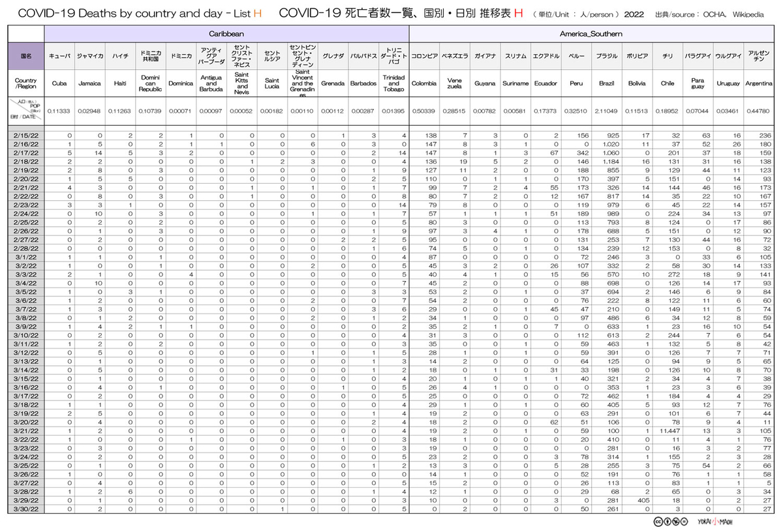
Task: Click the CC non-commercial icon
Action: tap(675, 522)
